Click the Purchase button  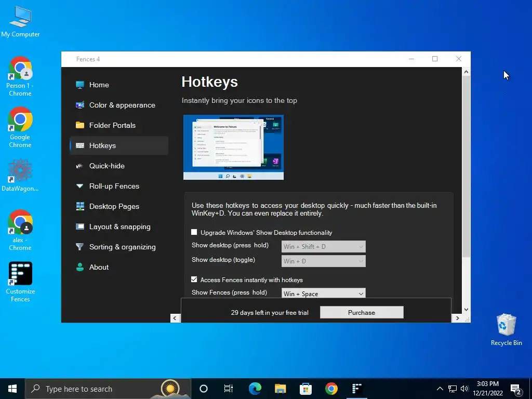362,312
